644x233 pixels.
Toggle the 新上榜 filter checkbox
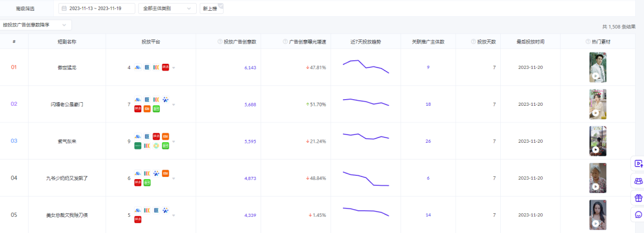(212, 8)
